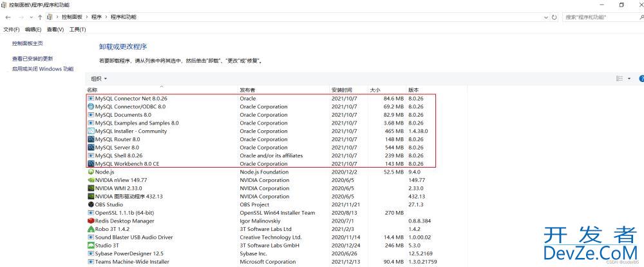
Task: Open the 工具(T) menu
Action: [x=78, y=30]
